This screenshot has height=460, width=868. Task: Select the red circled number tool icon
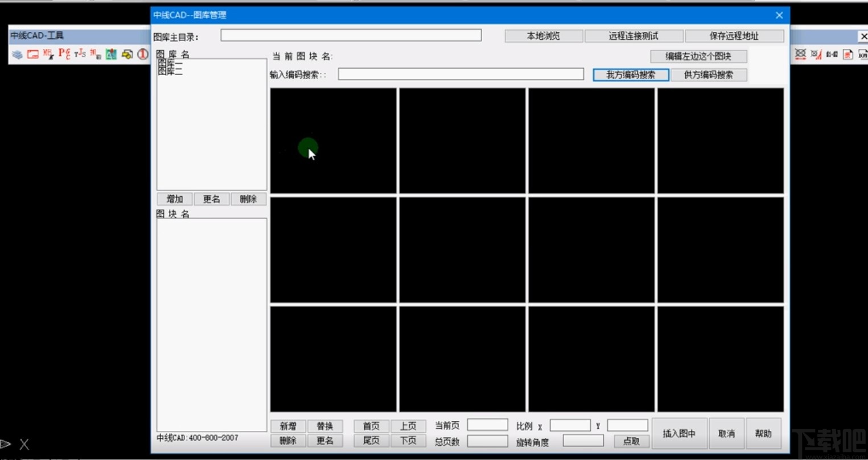pos(142,54)
